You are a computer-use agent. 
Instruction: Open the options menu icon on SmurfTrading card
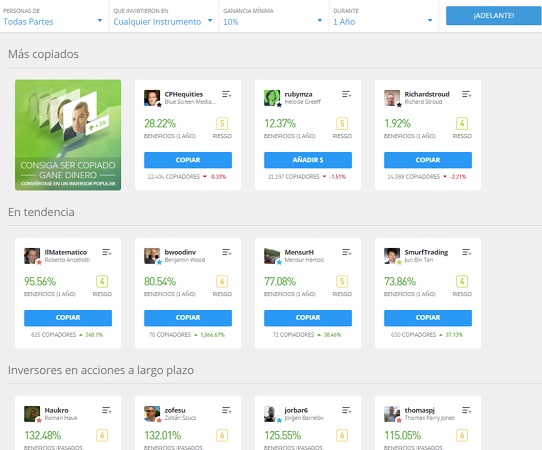[x=467, y=252]
